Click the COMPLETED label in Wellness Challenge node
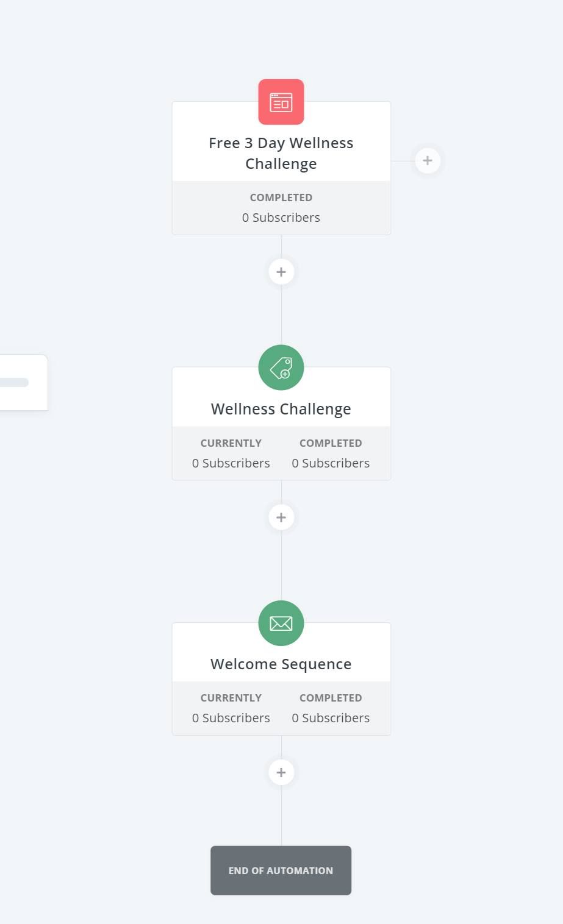This screenshot has height=924, width=563. click(x=331, y=443)
